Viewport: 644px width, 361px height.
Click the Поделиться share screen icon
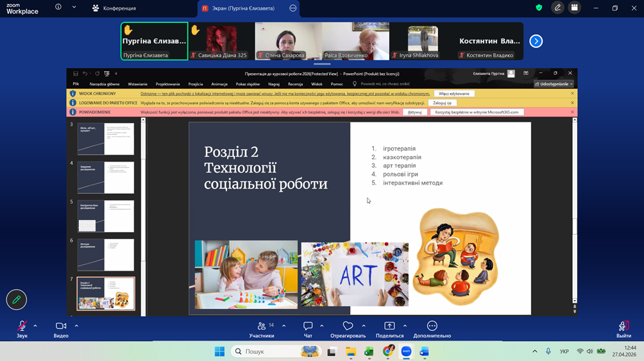click(x=389, y=326)
